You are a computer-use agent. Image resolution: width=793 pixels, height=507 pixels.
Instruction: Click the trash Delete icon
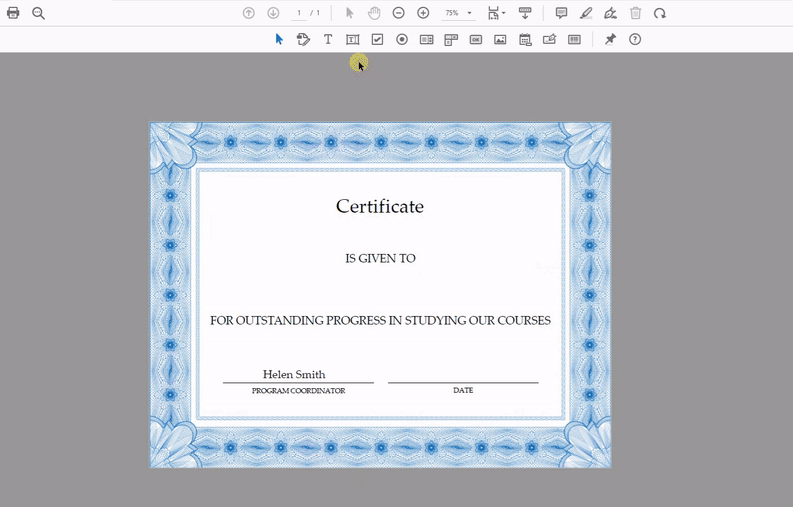[635, 13]
